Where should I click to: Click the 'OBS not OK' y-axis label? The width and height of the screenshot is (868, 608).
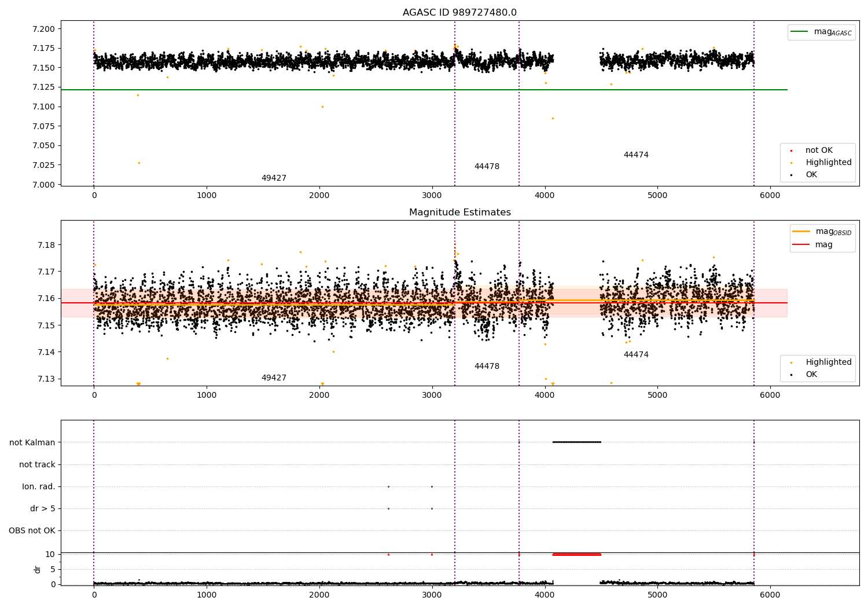point(32,530)
